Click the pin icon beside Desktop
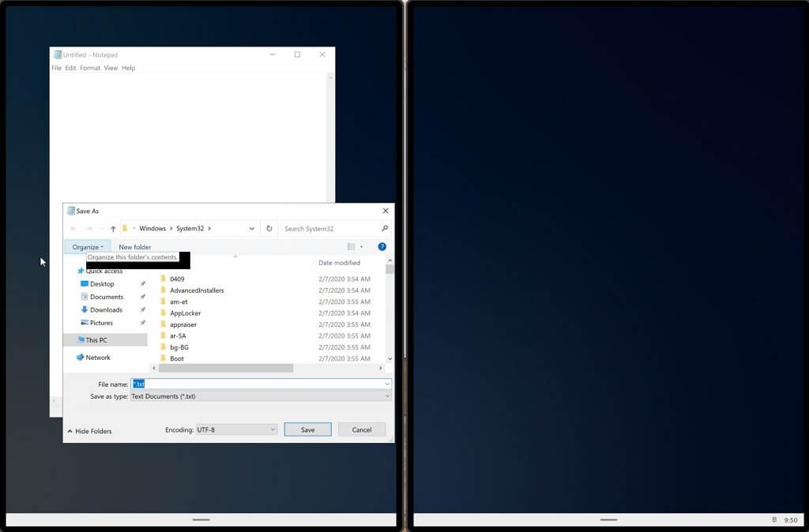This screenshot has width=809, height=532. 143,284
